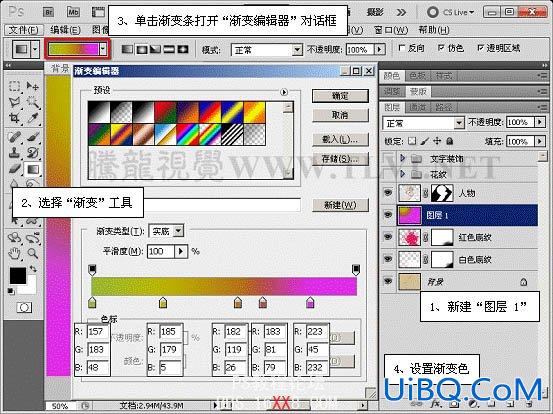Pick the History Brush tool

coord(32,153)
